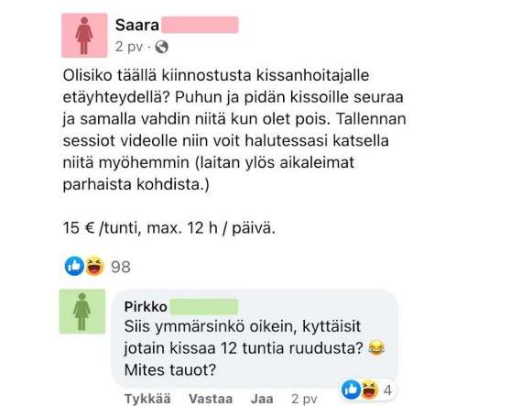Click Vastaa to reply to Pirkko
The width and height of the screenshot is (532, 406).
click(211, 399)
